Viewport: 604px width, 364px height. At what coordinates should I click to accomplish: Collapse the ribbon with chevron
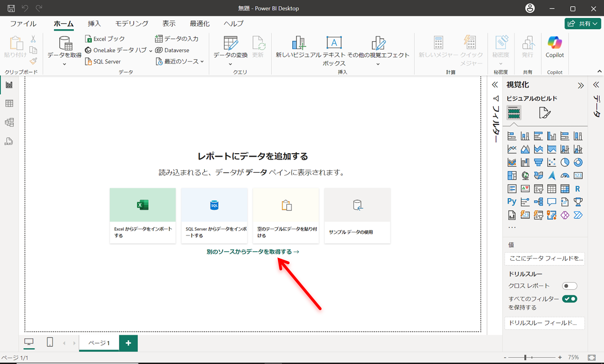click(x=599, y=71)
